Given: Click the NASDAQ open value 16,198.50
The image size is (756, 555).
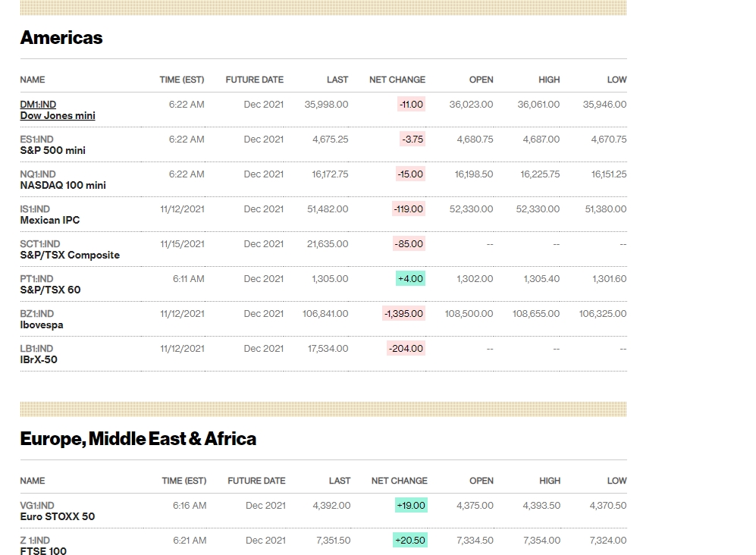Looking at the screenshot, I should (x=474, y=174).
